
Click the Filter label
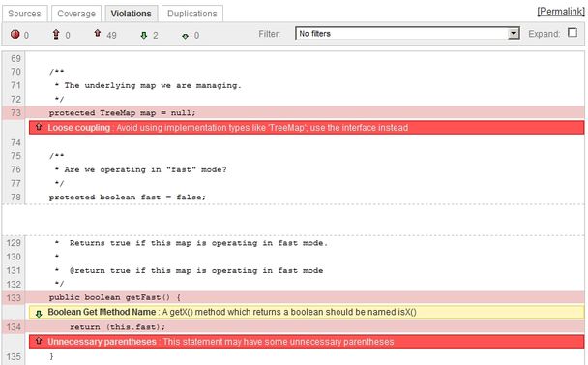pos(269,34)
